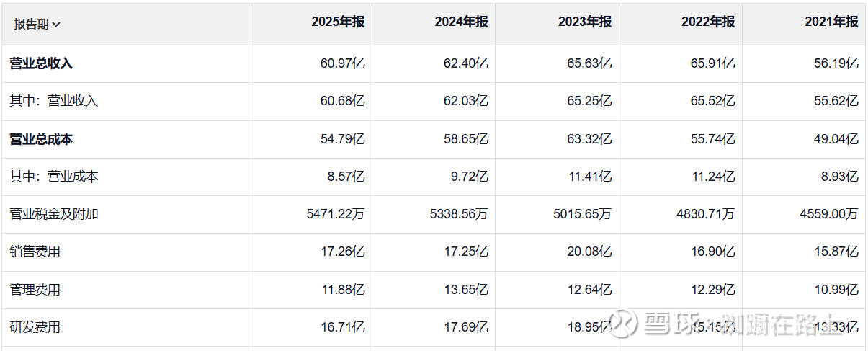Open the 营业税金及附加 row label
This screenshot has width=868, height=351.
coord(54,214)
